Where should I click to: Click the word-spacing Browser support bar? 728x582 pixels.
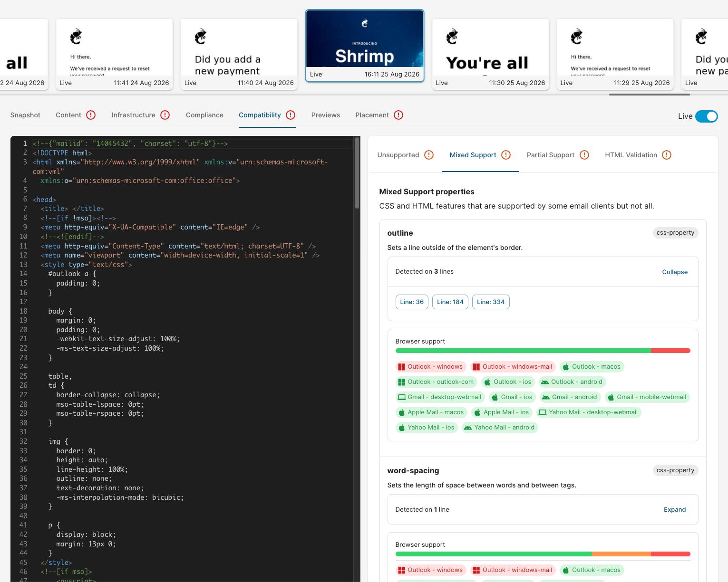543,554
